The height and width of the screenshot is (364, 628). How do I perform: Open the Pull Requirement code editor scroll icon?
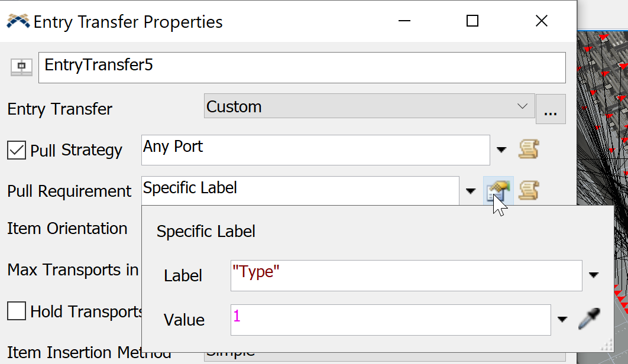coord(529,191)
